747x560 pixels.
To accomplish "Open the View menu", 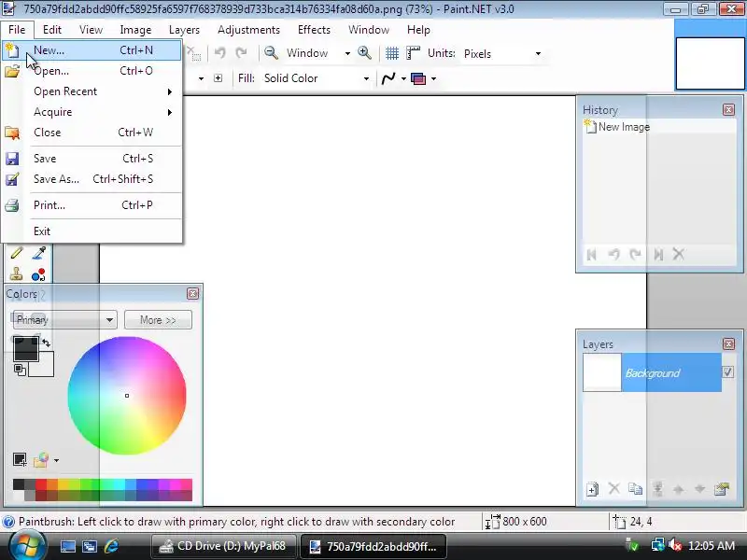I will click(91, 30).
